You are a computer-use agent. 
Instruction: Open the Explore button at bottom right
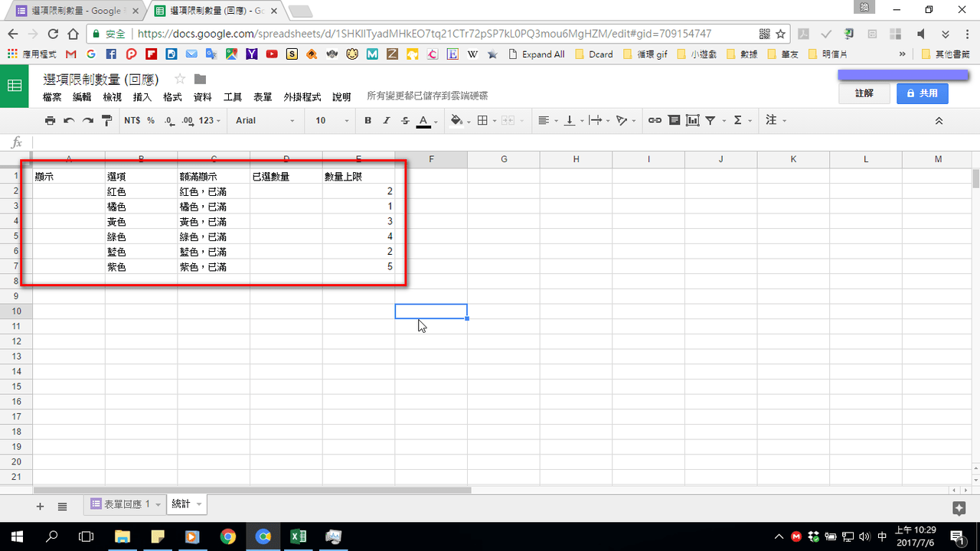click(x=958, y=508)
